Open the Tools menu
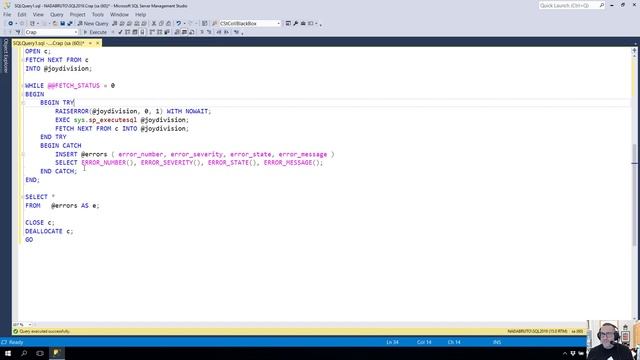This screenshot has width=640, height=360. click(x=98, y=14)
